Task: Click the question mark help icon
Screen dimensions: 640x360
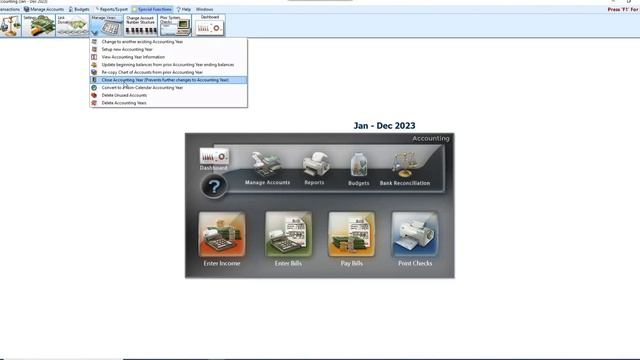Action: [x=214, y=187]
